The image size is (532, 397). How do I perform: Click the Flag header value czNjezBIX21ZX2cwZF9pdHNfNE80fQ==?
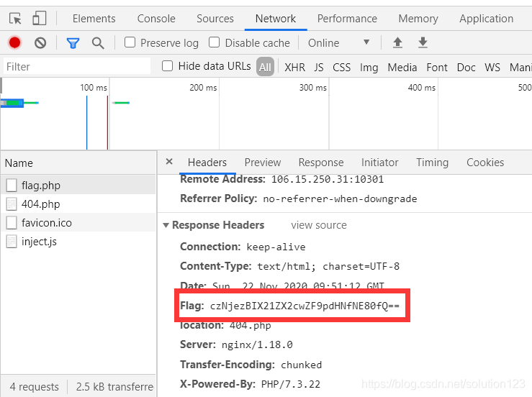pos(305,306)
